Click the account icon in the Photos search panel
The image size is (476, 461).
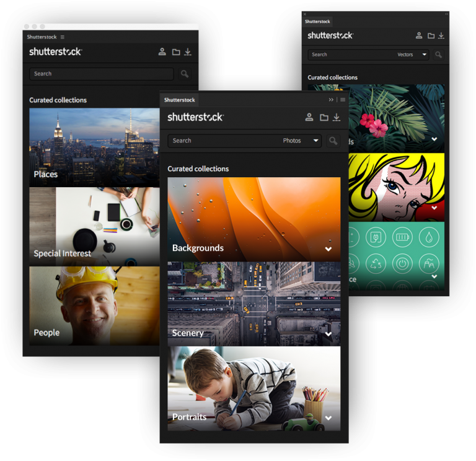[x=309, y=117]
